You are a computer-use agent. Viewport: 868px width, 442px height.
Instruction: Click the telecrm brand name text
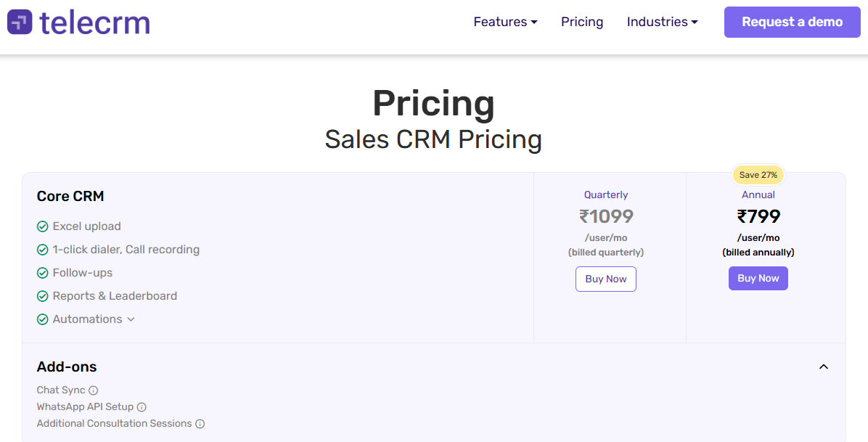(x=95, y=22)
